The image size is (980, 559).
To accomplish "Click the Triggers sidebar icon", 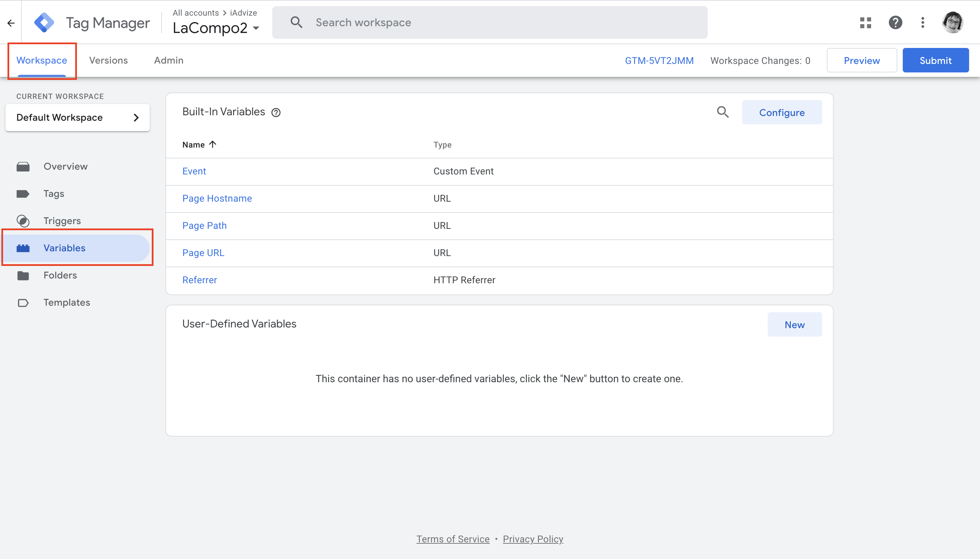I will click(23, 221).
